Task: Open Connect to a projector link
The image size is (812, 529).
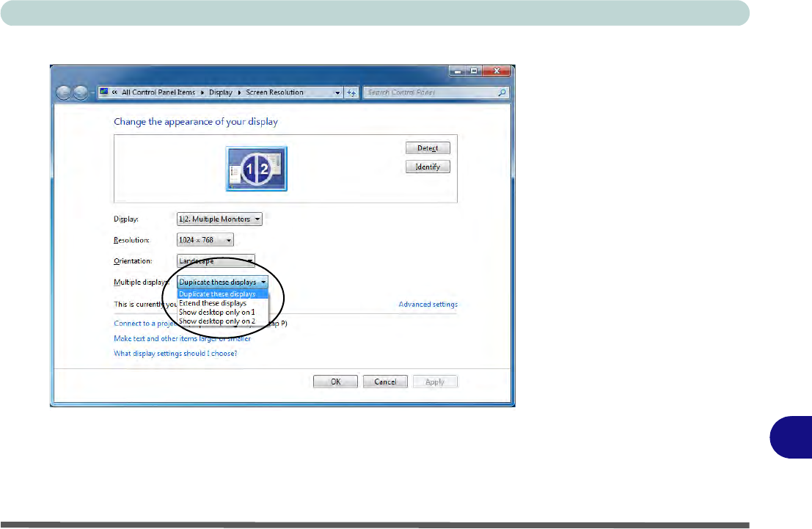Action: click(145, 324)
